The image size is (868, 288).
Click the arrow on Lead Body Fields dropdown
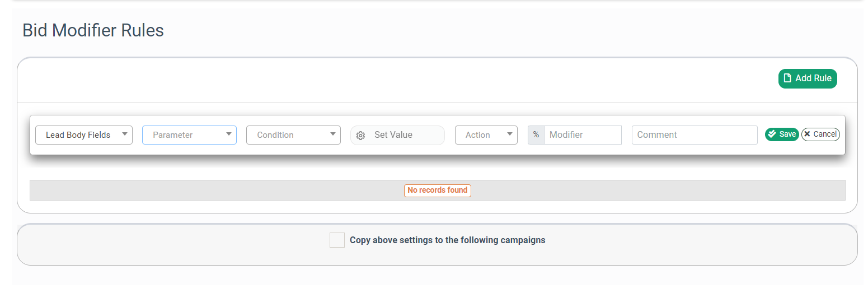[124, 134]
